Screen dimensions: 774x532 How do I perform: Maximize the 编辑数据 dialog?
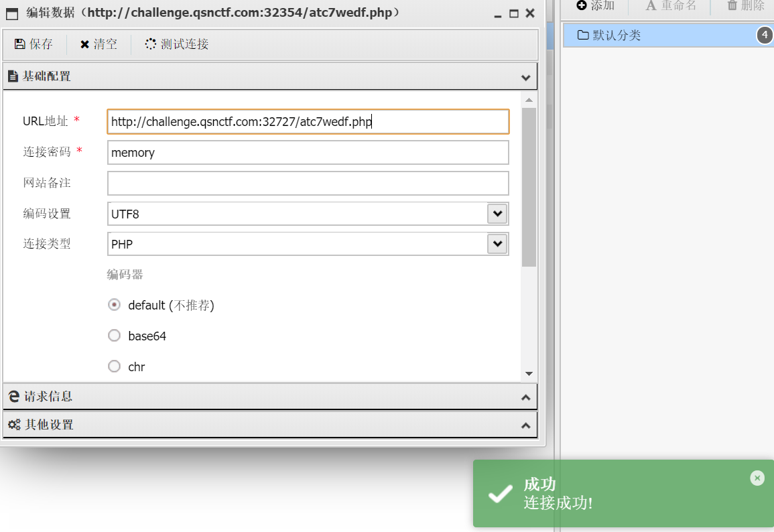tap(514, 14)
